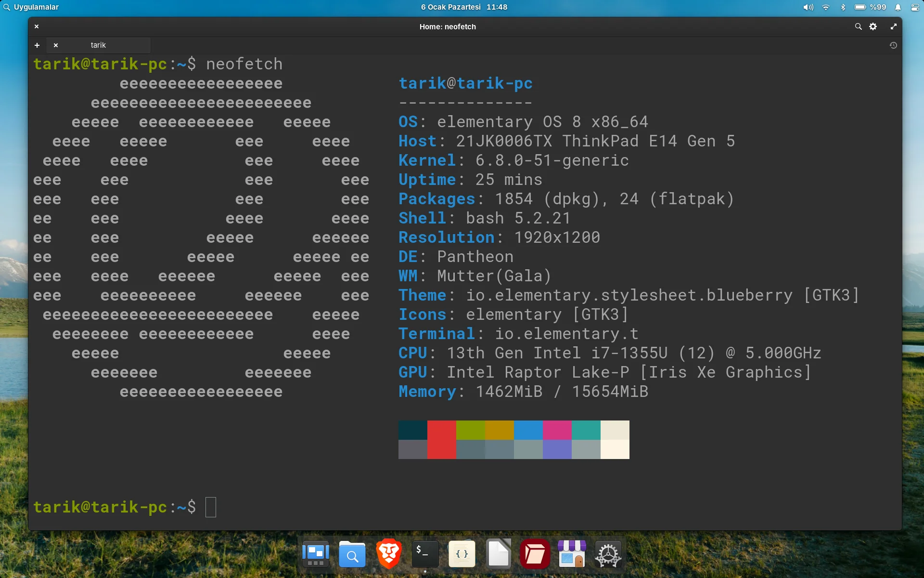
Task: Open the closed tabs history icon
Action: [893, 45]
